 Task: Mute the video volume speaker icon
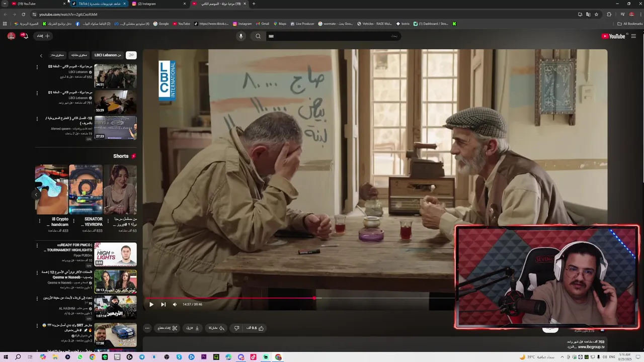(x=175, y=304)
